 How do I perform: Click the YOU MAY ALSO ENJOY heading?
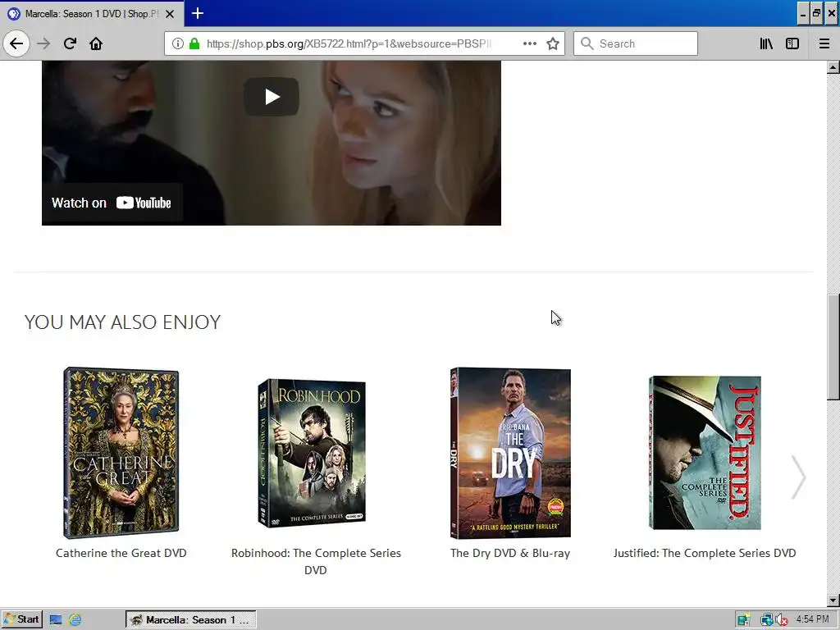click(123, 322)
